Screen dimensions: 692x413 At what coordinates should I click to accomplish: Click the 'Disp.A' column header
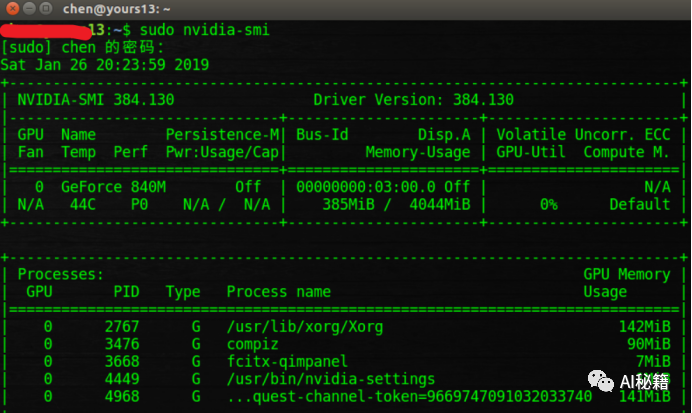click(444, 135)
